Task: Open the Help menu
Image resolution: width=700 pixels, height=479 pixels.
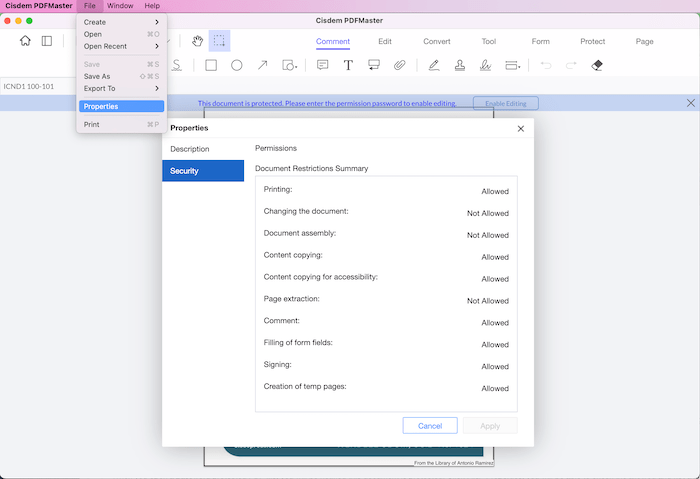Action: pyautogui.click(x=152, y=6)
